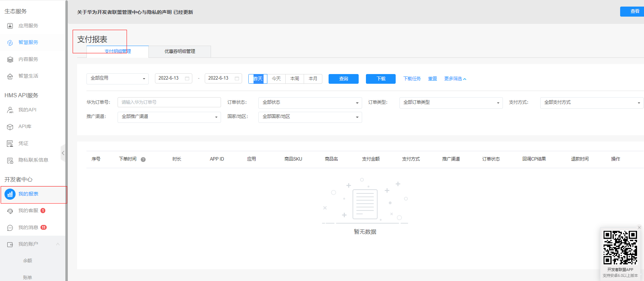Click the 我的报表 chart icon
Screen dimensions: 644x281
click(10, 194)
